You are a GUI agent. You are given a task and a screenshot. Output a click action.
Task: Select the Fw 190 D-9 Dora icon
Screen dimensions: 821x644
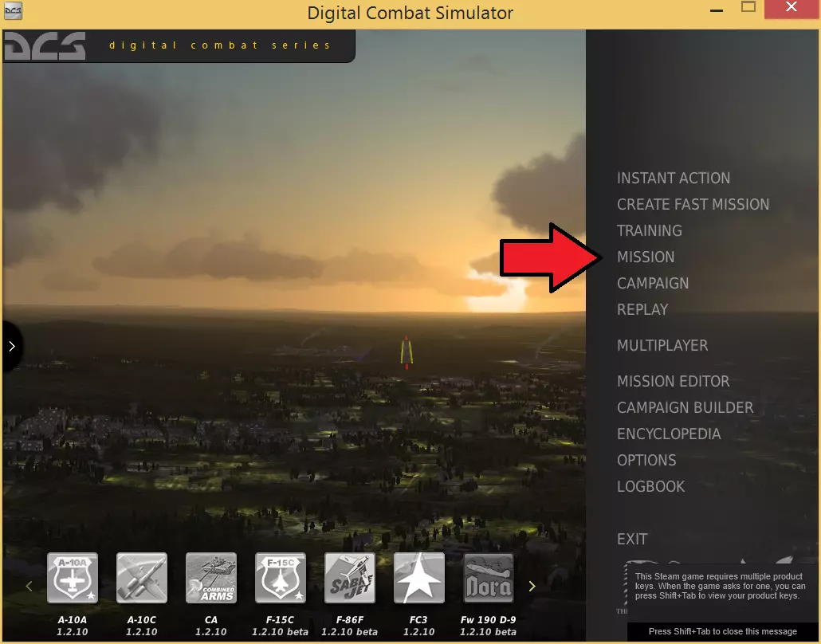pyautogui.click(x=489, y=578)
